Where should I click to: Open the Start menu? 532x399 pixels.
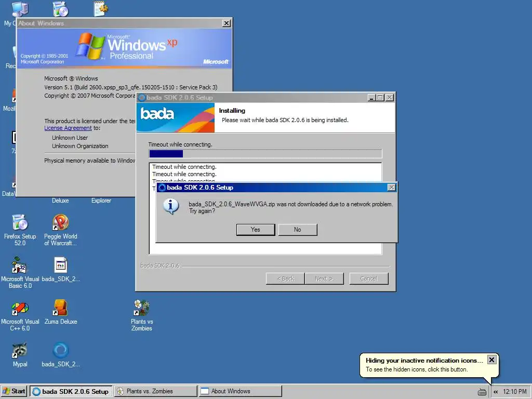[x=14, y=391]
